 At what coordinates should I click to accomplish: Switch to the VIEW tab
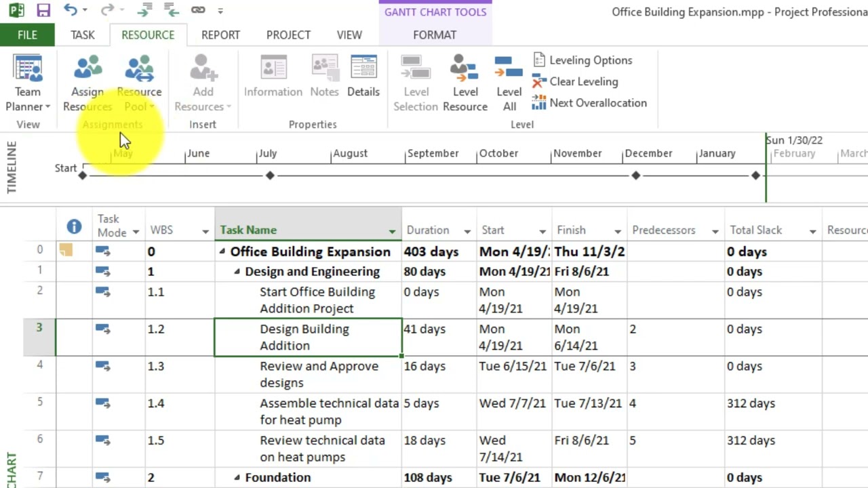point(349,35)
